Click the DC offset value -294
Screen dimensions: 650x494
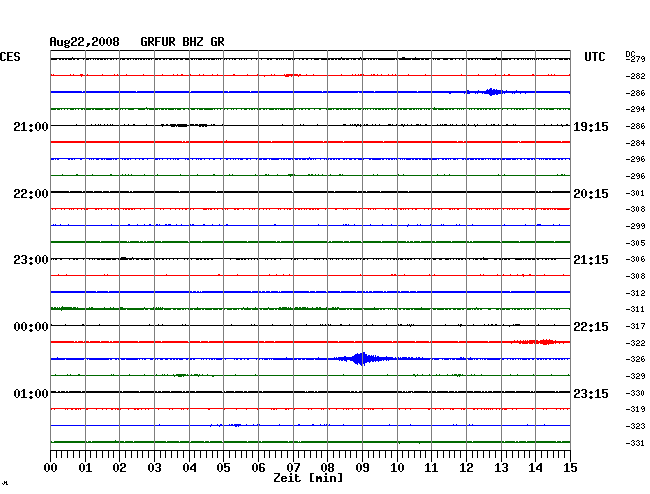tap(635, 109)
